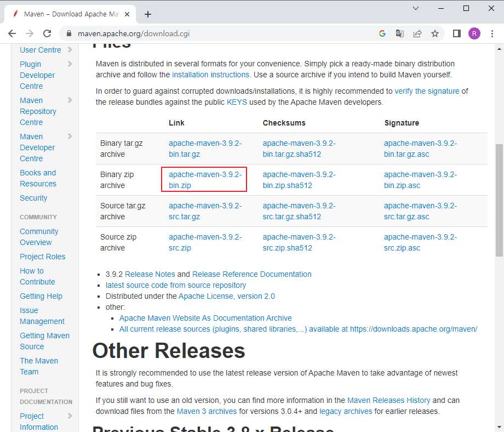Open Issue Management link
The height and width of the screenshot is (432, 504).
(x=42, y=316)
